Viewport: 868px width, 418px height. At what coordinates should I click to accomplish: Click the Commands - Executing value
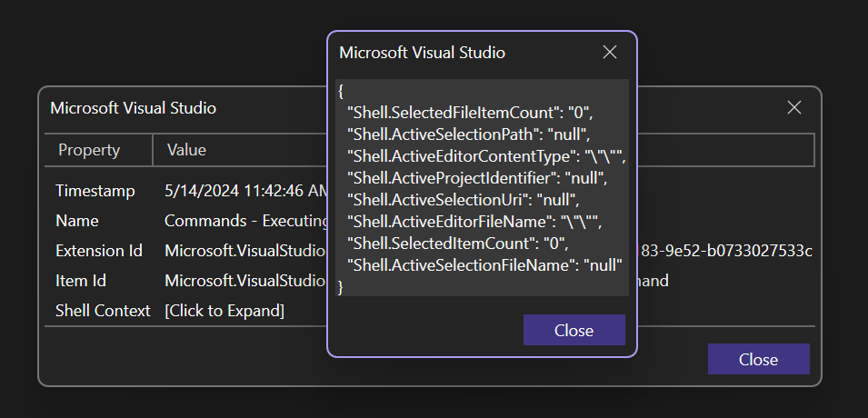pos(246,221)
